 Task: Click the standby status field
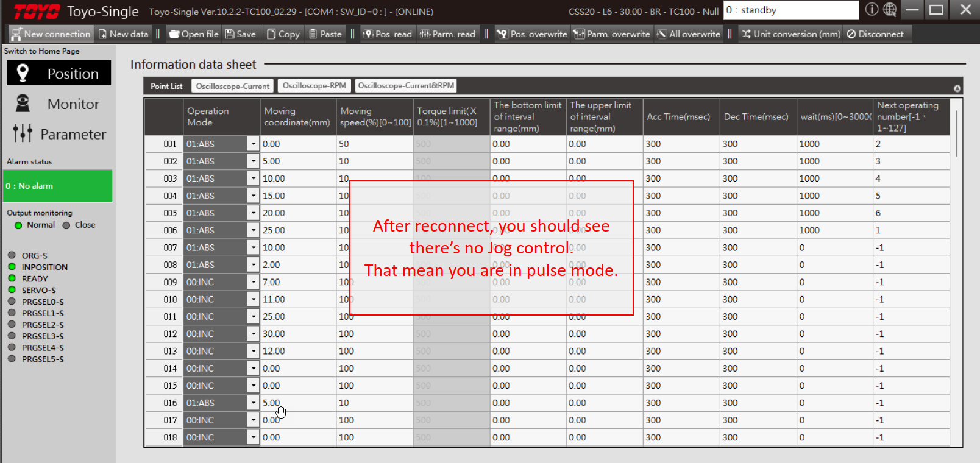791,10
